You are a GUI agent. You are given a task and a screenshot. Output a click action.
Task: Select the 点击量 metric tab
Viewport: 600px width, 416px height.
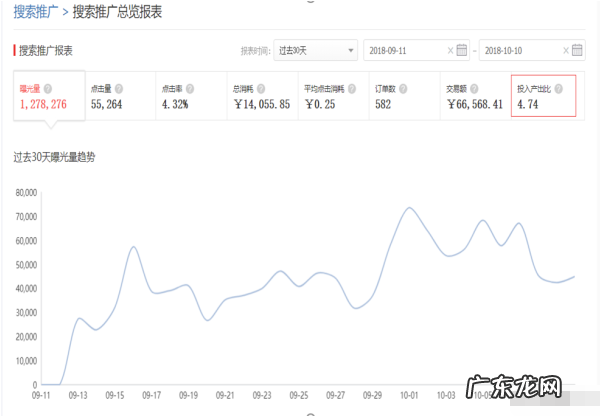120,96
